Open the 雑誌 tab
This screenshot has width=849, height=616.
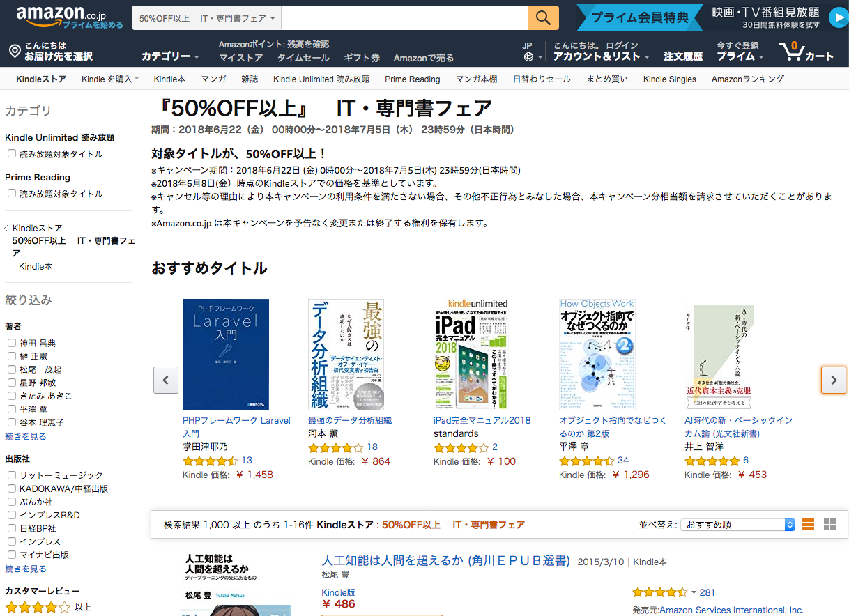click(x=250, y=79)
